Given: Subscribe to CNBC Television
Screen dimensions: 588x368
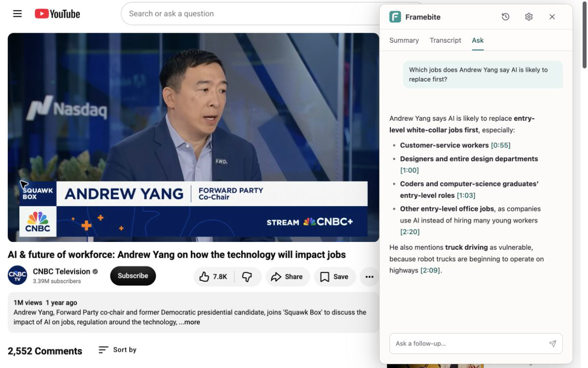Looking at the screenshot, I should 133,276.
